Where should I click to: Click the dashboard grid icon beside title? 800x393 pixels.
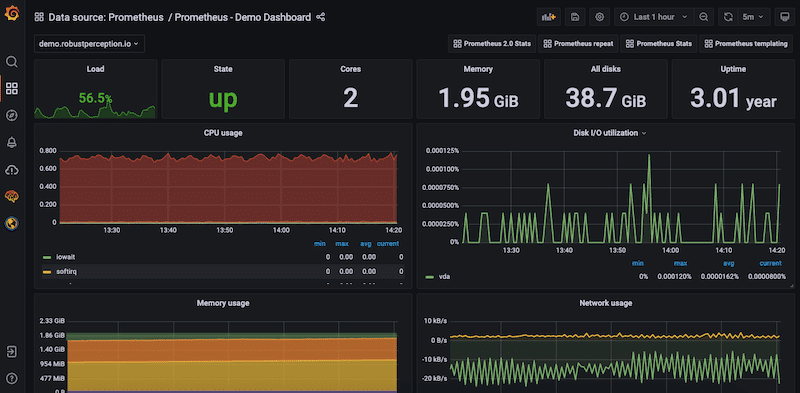39,17
